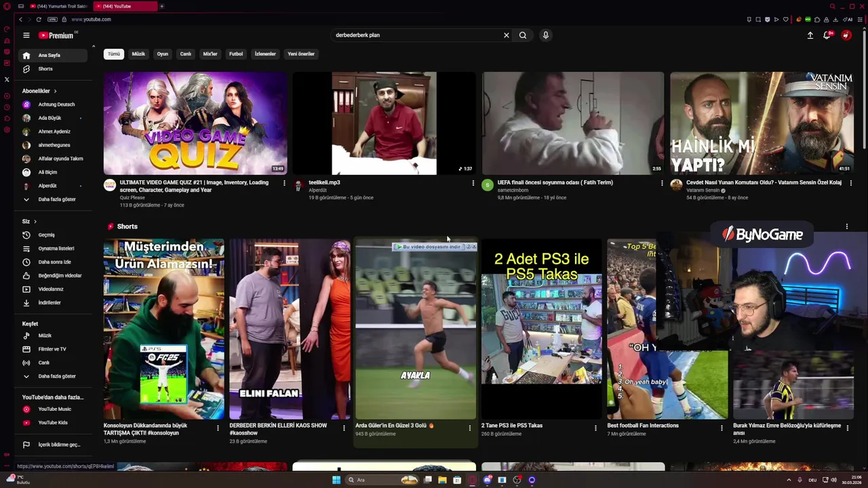Select the Oyun filter chip
Image resolution: width=868 pixels, height=488 pixels.
163,54
